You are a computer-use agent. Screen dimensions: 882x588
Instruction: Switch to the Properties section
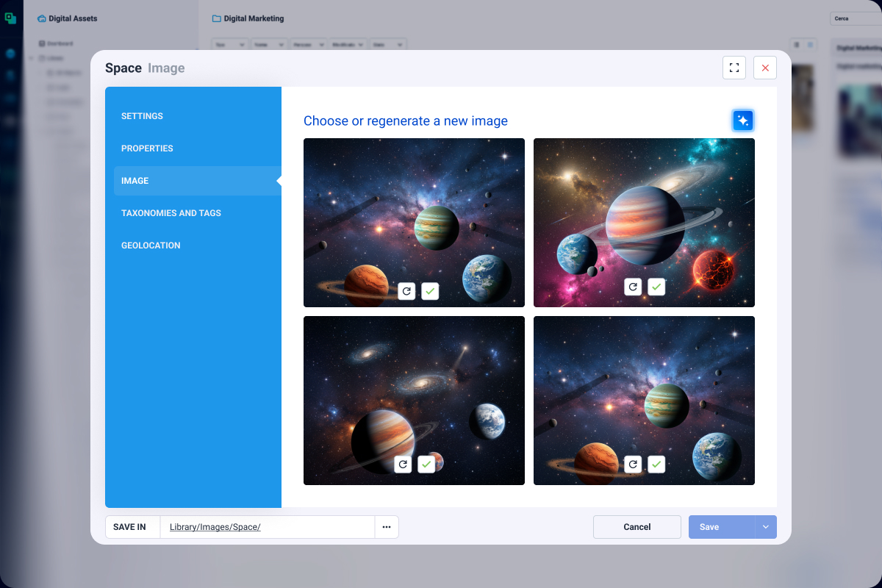coord(147,148)
